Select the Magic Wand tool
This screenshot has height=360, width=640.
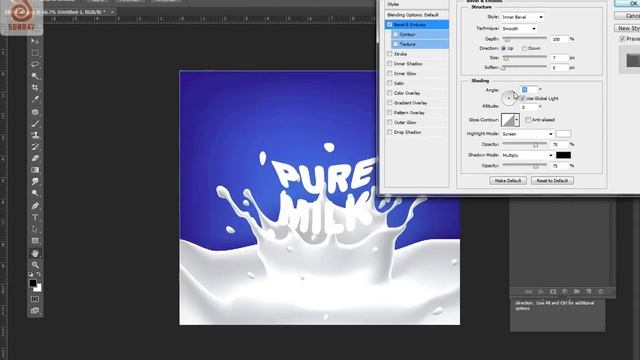click(35, 76)
